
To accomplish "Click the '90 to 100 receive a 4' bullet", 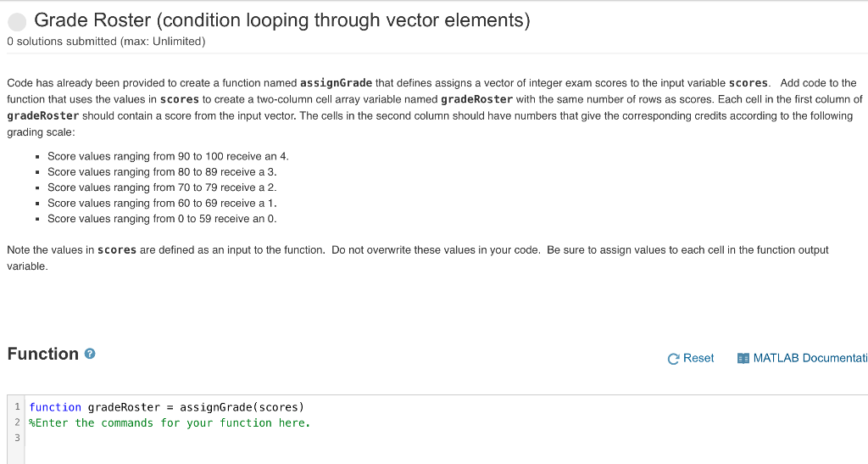I will (168, 156).
